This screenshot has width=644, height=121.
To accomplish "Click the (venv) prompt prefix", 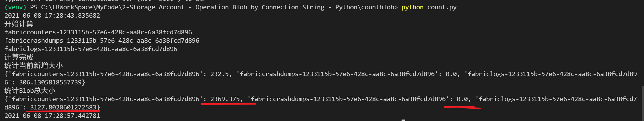I will pos(15,7).
